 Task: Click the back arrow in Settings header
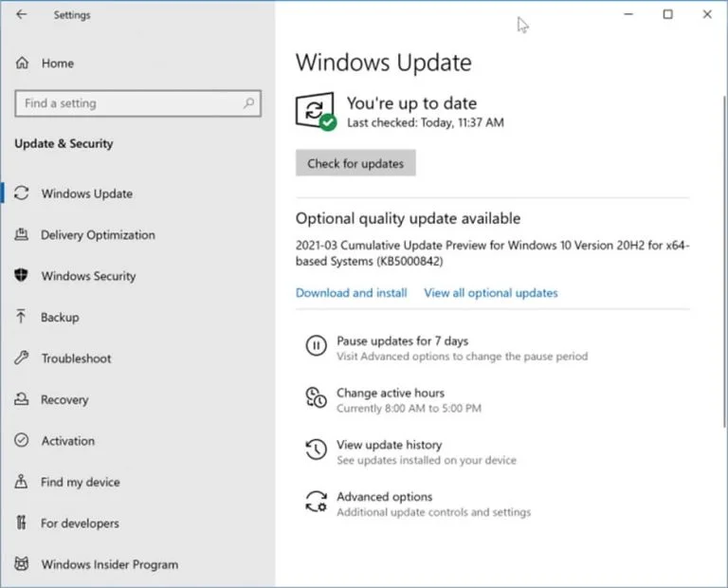coord(22,15)
